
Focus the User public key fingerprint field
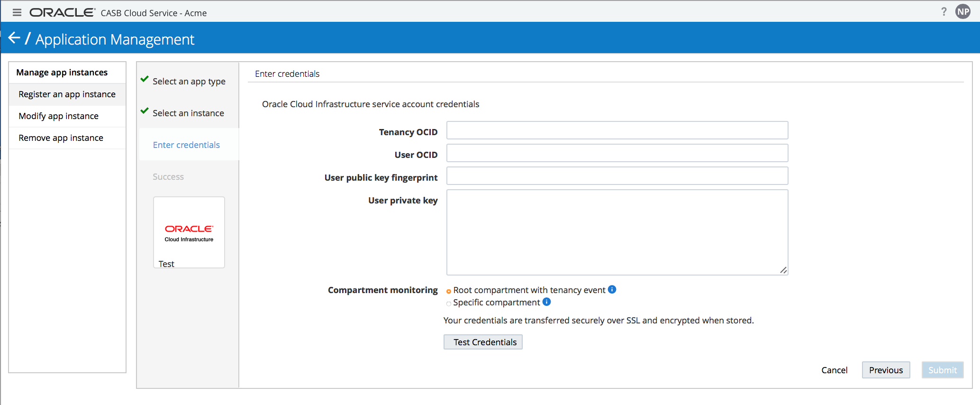(x=617, y=176)
